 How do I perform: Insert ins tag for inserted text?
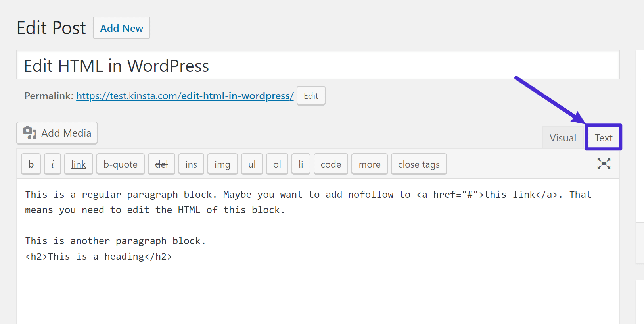[x=191, y=164]
